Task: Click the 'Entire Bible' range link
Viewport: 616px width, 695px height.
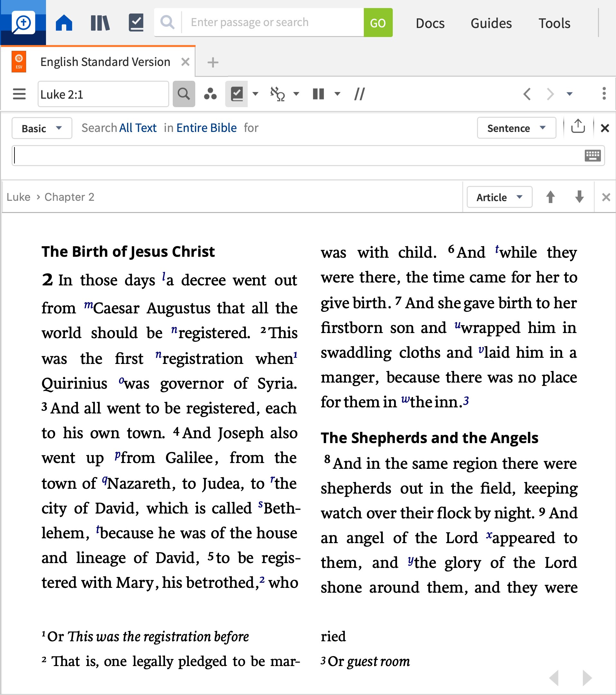Action: 207,128
